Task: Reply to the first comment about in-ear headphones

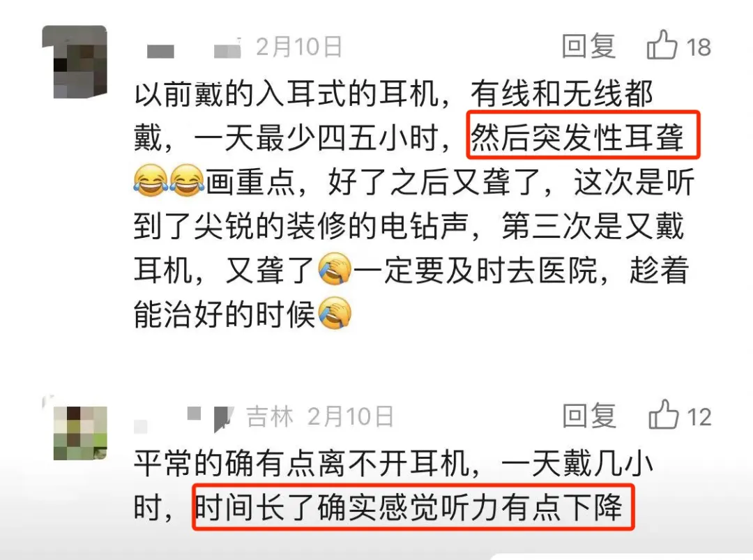Action: [588, 47]
